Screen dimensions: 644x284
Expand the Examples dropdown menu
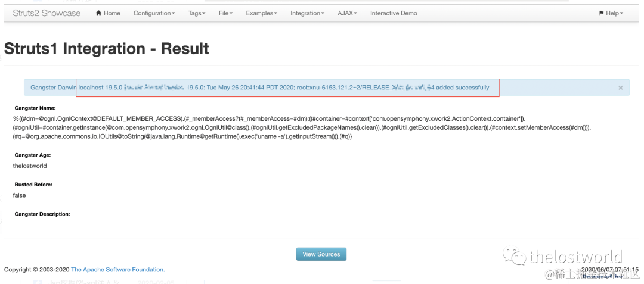[x=262, y=13]
